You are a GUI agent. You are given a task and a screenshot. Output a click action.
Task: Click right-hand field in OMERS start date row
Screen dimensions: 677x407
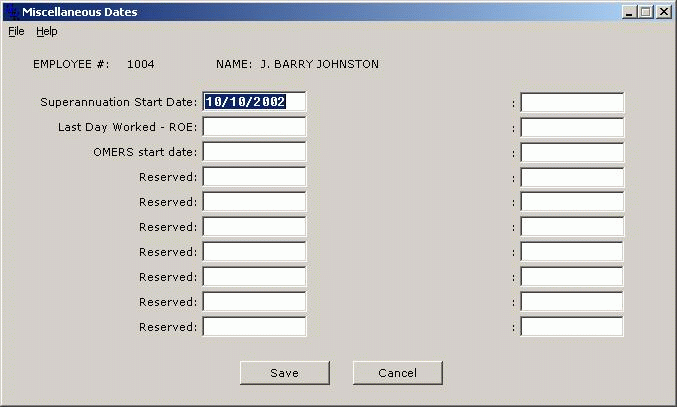pos(571,152)
